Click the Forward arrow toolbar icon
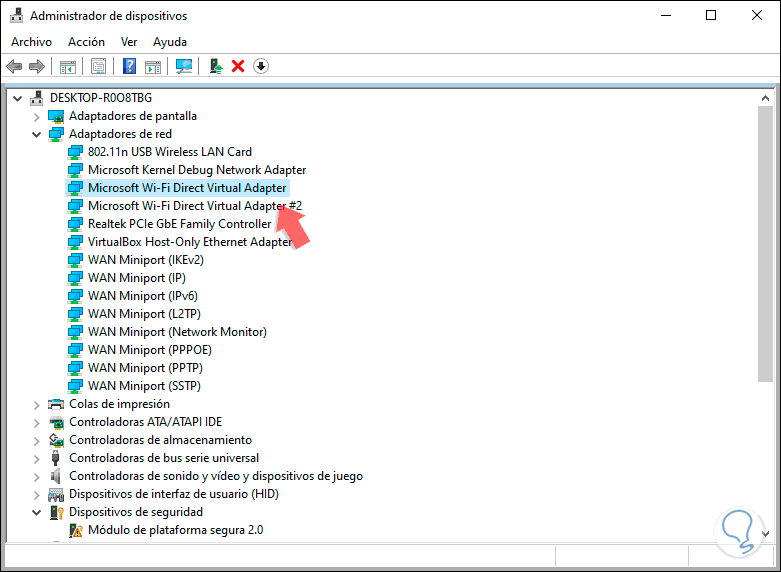 coord(37,66)
